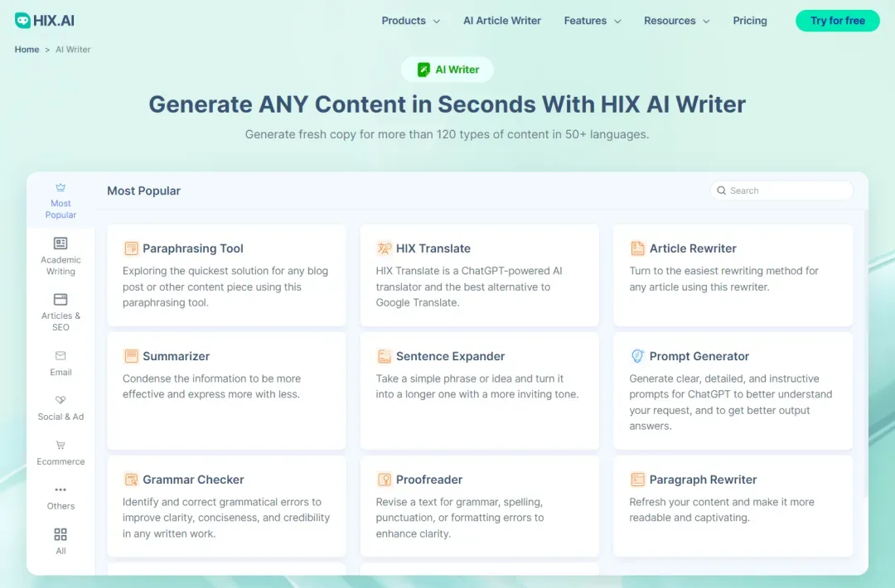Select the Academic Writing sidebar icon
The width and height of the screenshot is (895, 588).
pyautogui.click(x=60, y=243)
